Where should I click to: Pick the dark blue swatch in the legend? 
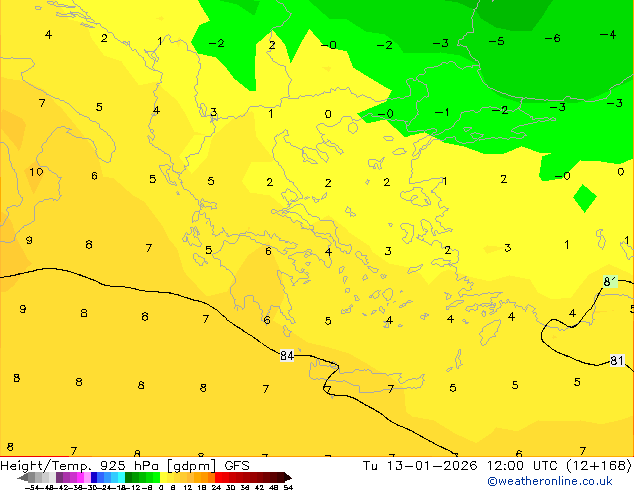click(x=94, y=477)
